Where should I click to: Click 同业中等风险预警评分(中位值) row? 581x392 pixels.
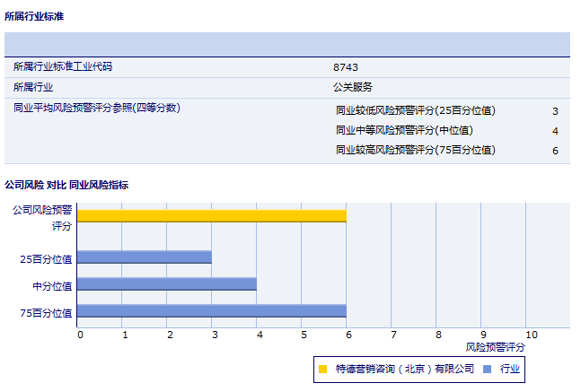pos(404,131)
